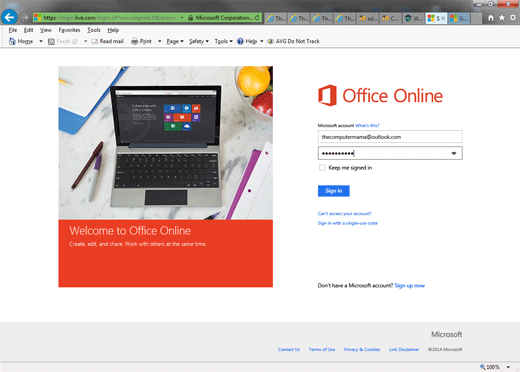The height and width of the screenshot is (372, 520).
Task: Check the Keep me signed in box
Action: (322, 167)
